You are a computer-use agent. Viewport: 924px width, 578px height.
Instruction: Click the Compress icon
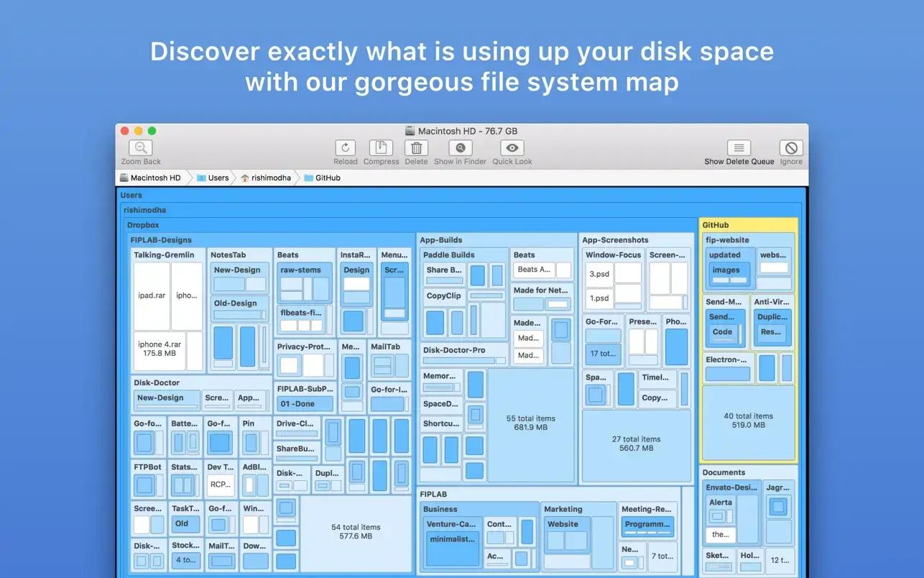click(381, 147)
